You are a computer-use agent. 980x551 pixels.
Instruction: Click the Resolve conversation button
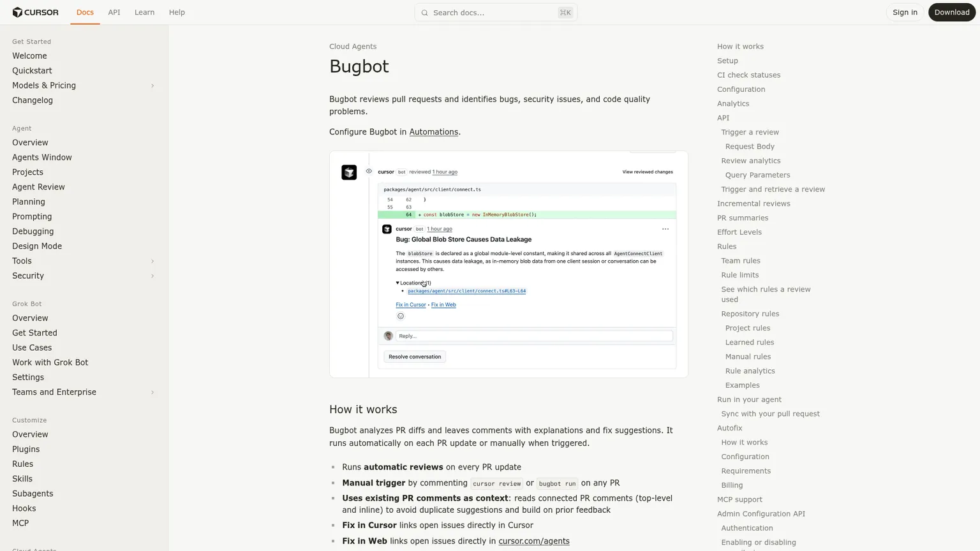click(x=415, y=357)
